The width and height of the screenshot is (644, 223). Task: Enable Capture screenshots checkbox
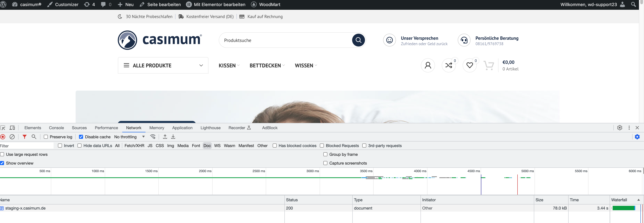(x=325, y=163)
